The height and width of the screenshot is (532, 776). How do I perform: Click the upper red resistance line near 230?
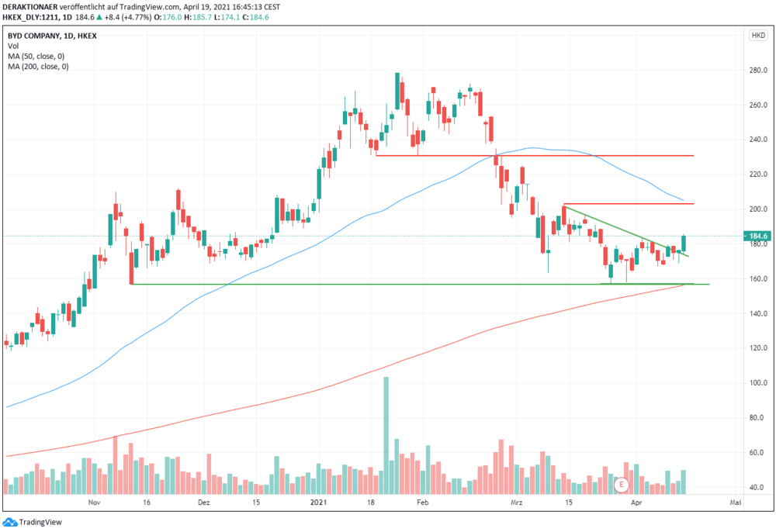tap(535, 156)
